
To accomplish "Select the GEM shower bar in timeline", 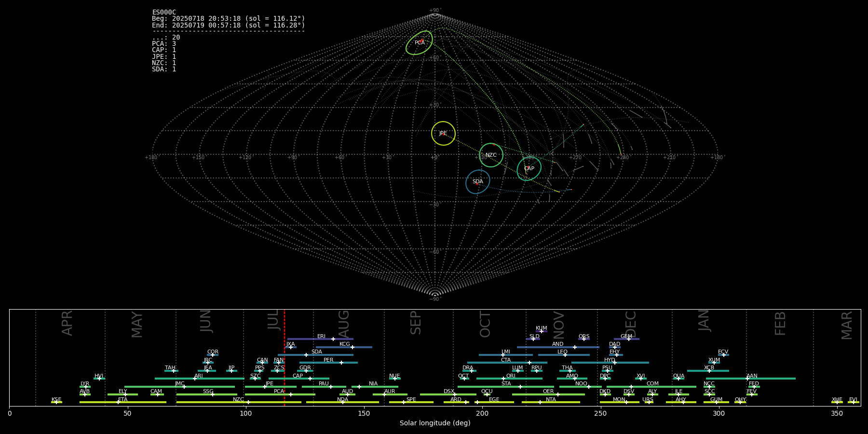I will tap(626, 339).
